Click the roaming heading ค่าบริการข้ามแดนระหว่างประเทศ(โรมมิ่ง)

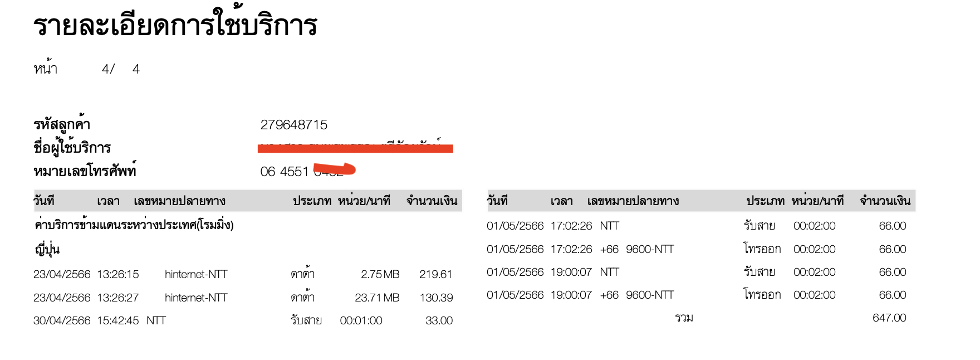click(134, 225)
